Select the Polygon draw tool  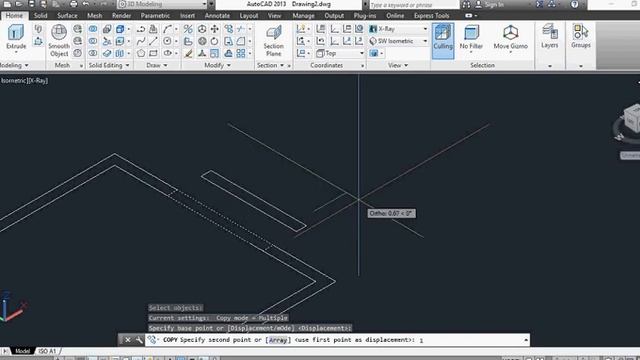tap(141, 53)
